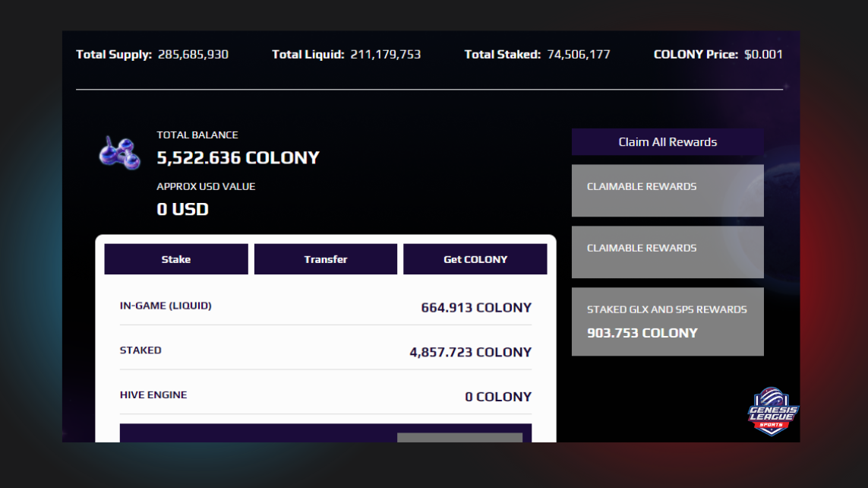Click the TOTAL BALANCE heading
This screenshot has height=488, width=868.
(x=197, y=135)
